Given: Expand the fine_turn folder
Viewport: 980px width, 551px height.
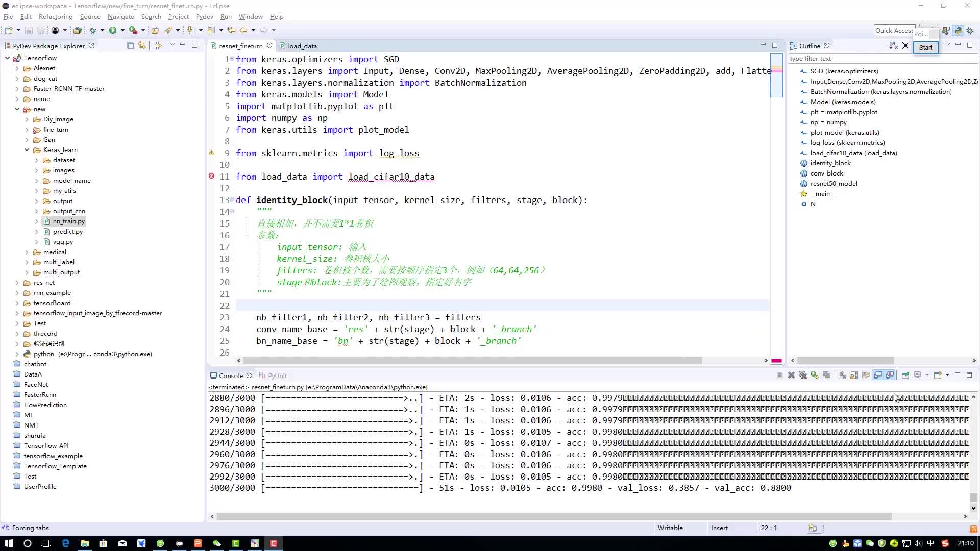Looking at the screenshot, I should tap(27, 130).
